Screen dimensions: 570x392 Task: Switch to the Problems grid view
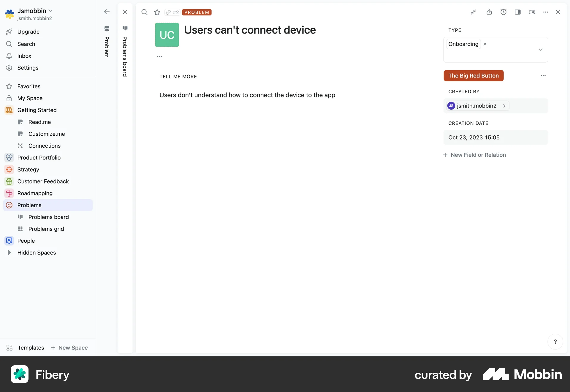(x=46, y=229)
